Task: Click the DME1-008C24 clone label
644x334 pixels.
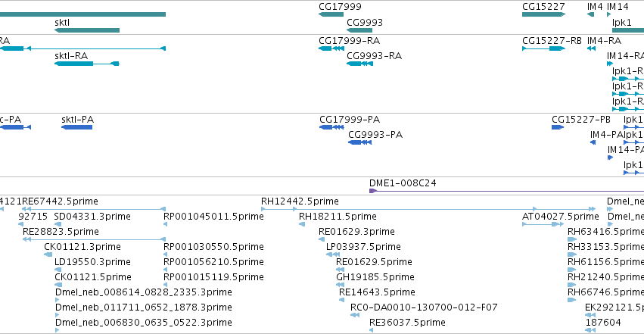Action: coord(403,183)
